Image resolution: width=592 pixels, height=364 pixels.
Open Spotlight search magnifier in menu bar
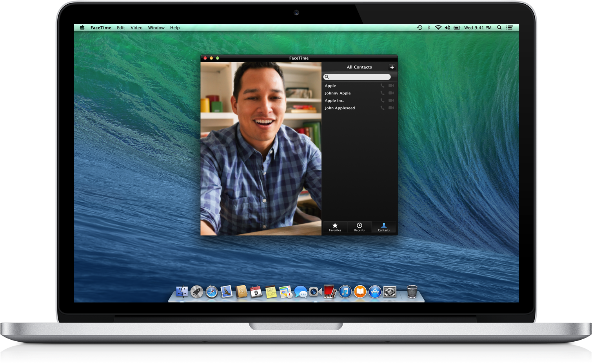[499, 28]
